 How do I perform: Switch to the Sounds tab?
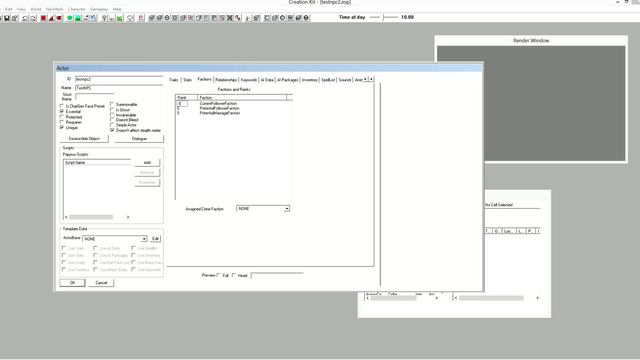(345, 80)
